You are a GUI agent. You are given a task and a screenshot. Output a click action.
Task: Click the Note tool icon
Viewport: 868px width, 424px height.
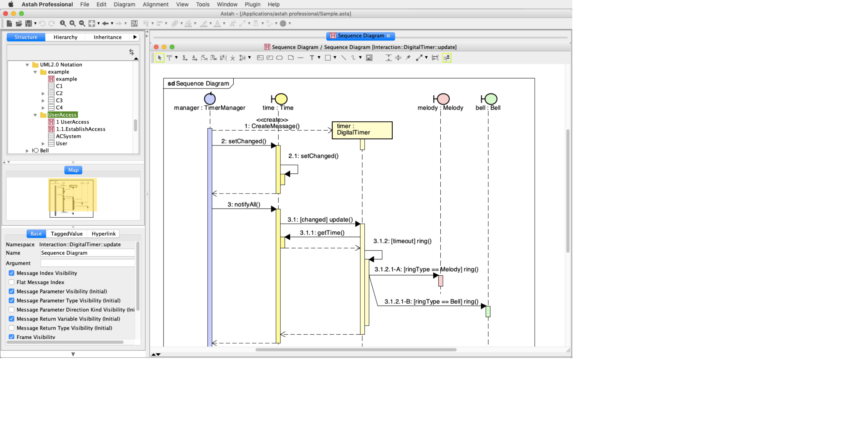[291, 58]
